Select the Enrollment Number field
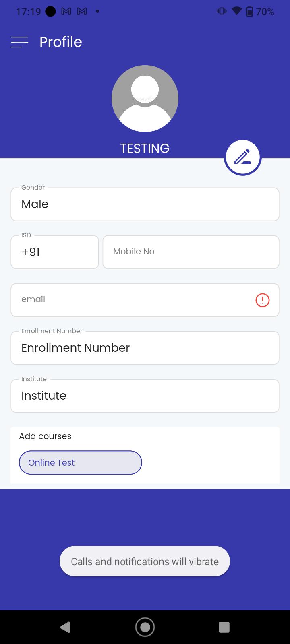The width and height of the screenshot is (290, 644). point(145,348)
